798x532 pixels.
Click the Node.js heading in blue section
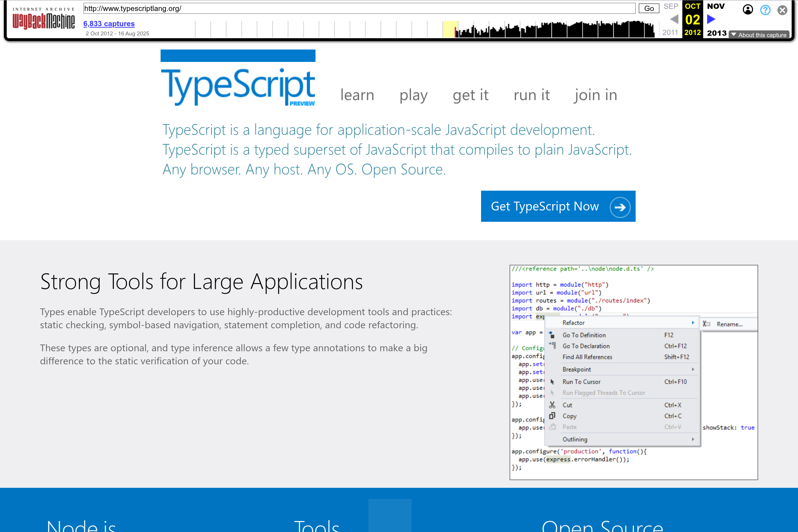point(81,526)
